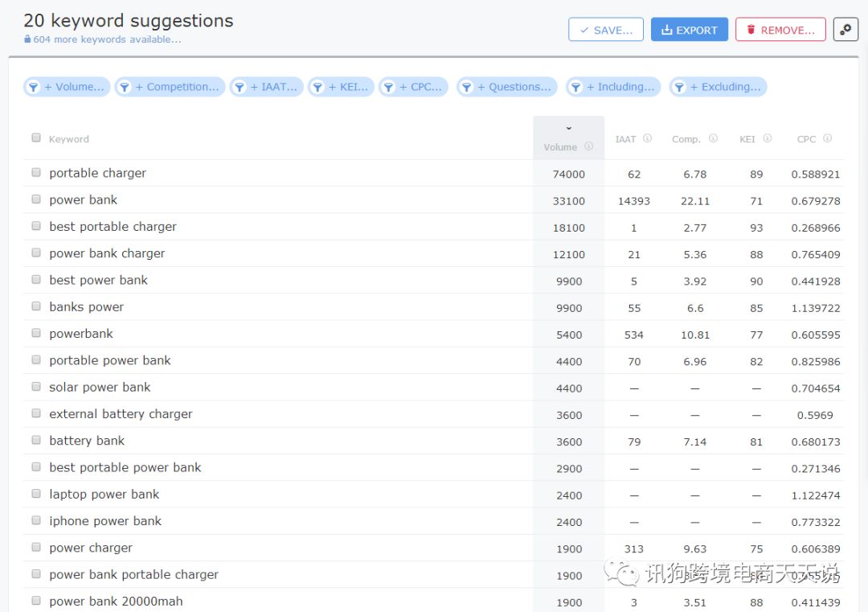This screenshot has height=612, width=868.
Task: Click funnel icon on Volume filter
Action: point(33,87)
